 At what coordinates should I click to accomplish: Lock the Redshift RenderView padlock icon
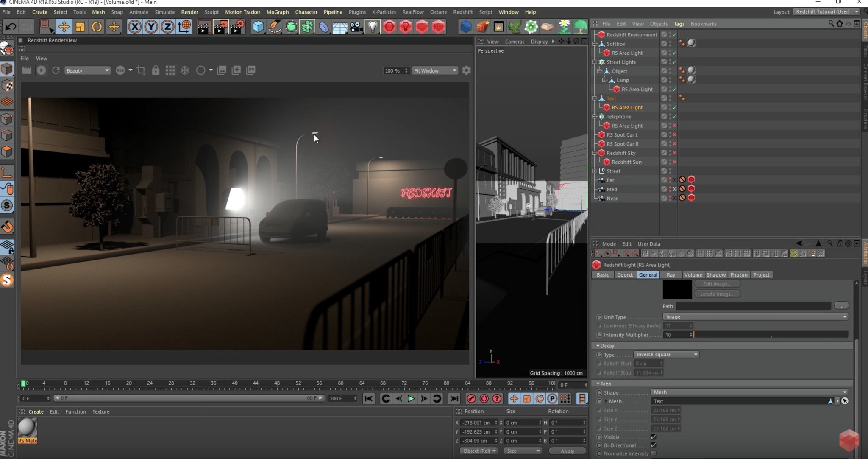point(156,70)
